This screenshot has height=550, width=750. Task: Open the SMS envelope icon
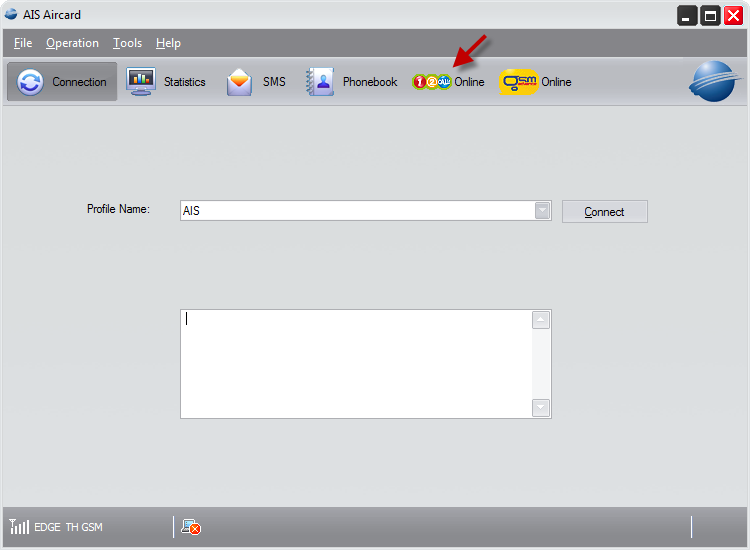click(239, 82)
